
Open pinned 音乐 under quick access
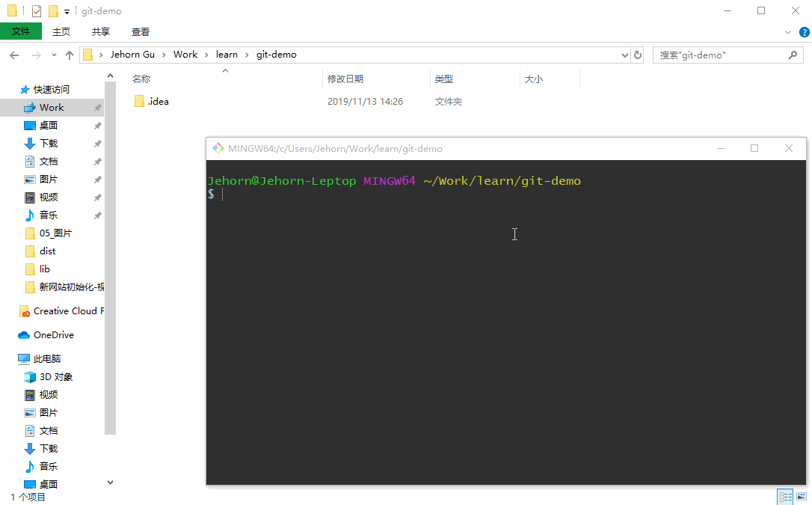48,215
